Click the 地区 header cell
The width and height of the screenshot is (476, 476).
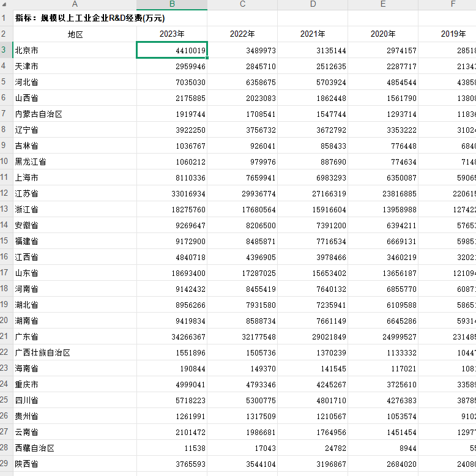(x=75, y=34)
